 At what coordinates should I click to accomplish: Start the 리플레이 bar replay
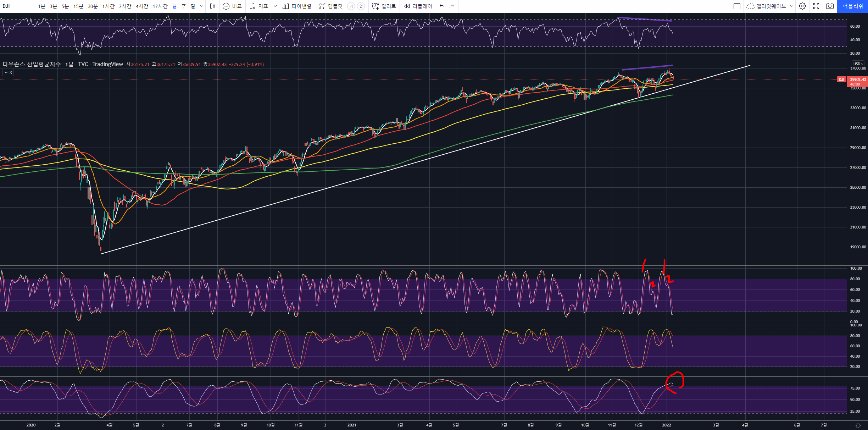(418, 6)
